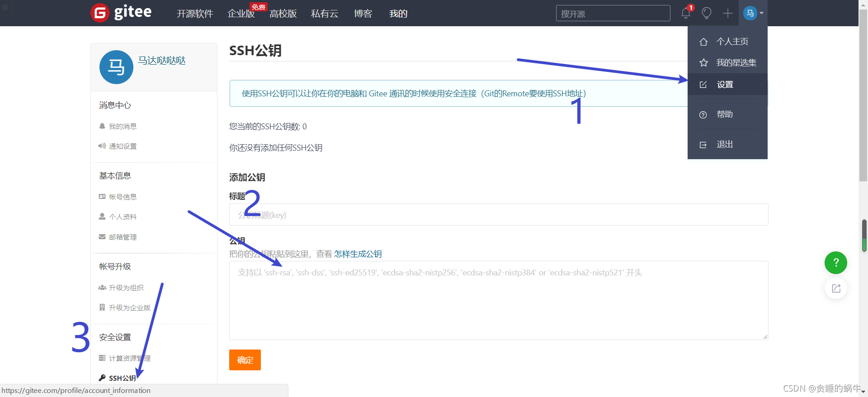Click the profile avatar 马 in sidebar
Image resolution: width=868 pixels, height=397 pixels.
pos(116,67)
